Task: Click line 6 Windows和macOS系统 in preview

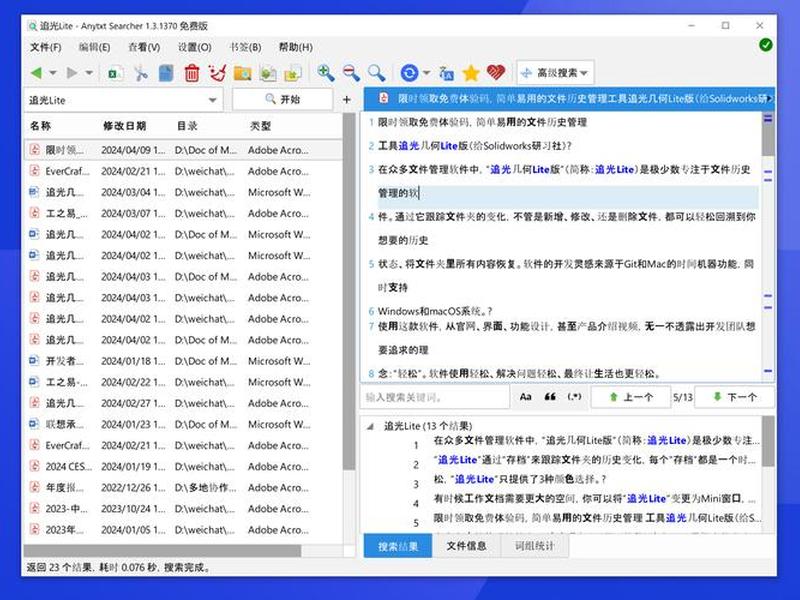Action: [435, 311]
